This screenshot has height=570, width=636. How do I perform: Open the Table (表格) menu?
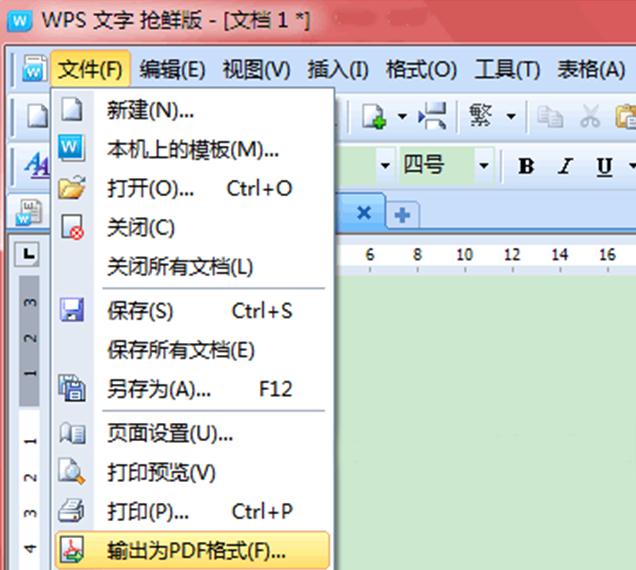591,69
